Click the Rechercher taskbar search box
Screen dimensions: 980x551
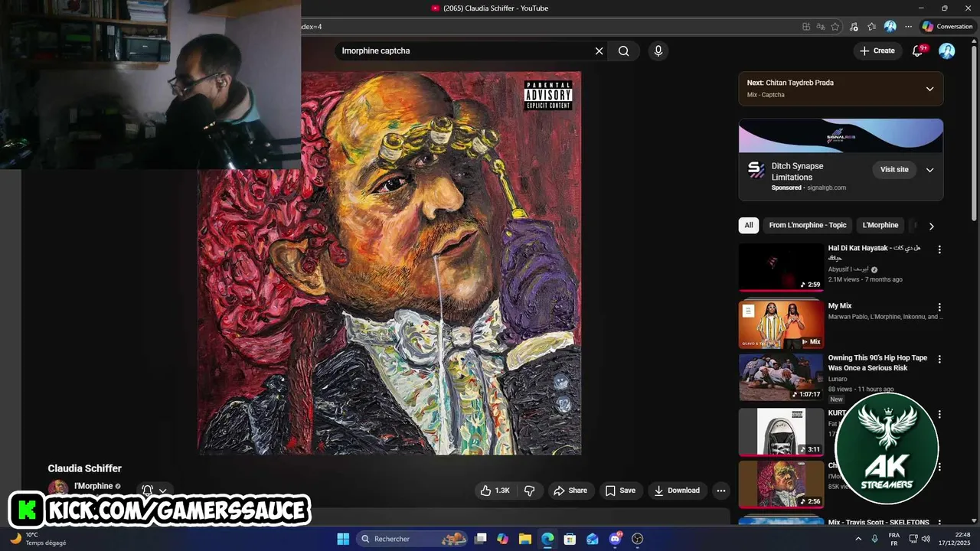pos(413,539)
